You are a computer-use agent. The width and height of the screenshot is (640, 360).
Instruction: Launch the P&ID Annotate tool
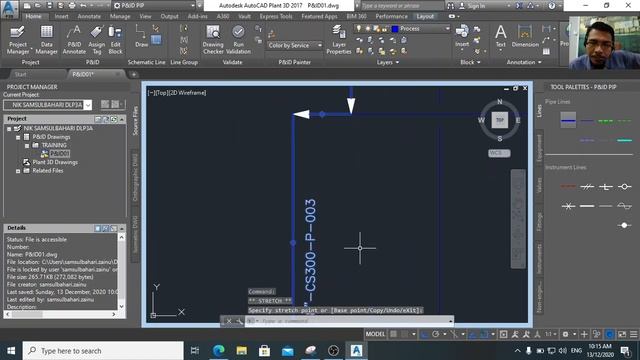[74, 40]
